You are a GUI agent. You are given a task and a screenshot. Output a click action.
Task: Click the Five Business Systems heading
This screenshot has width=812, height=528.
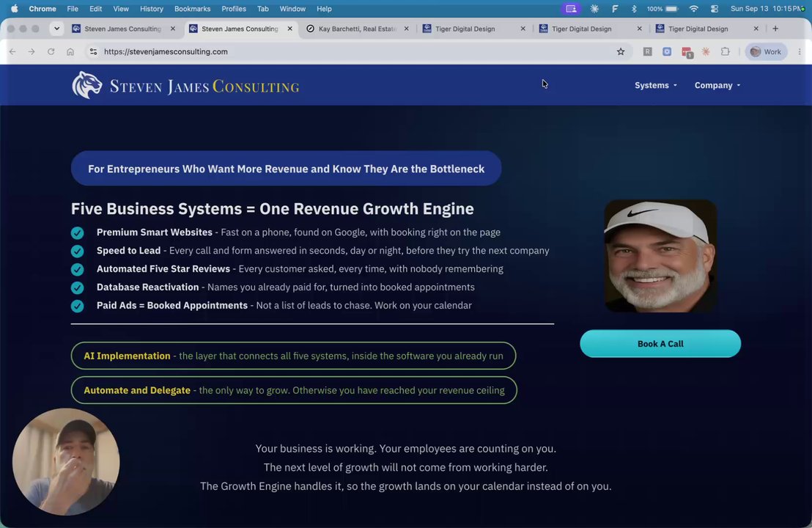coord(273,209)
